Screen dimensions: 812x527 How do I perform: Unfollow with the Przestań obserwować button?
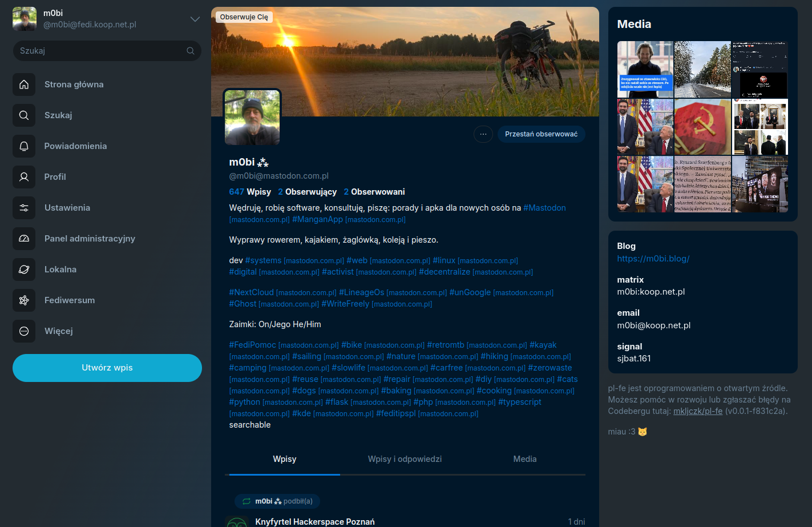click(x=541, y=134)
